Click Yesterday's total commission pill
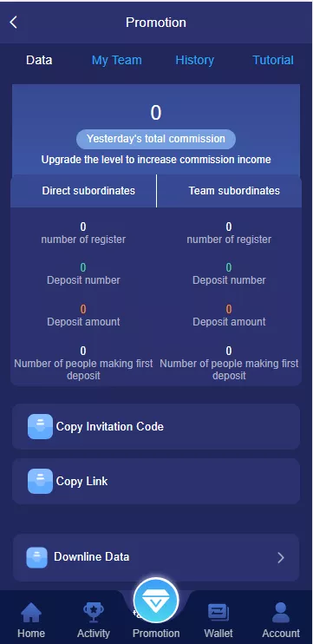Image resolution: width=313 pixels, height=644 pixels. [x=156, y=139]
